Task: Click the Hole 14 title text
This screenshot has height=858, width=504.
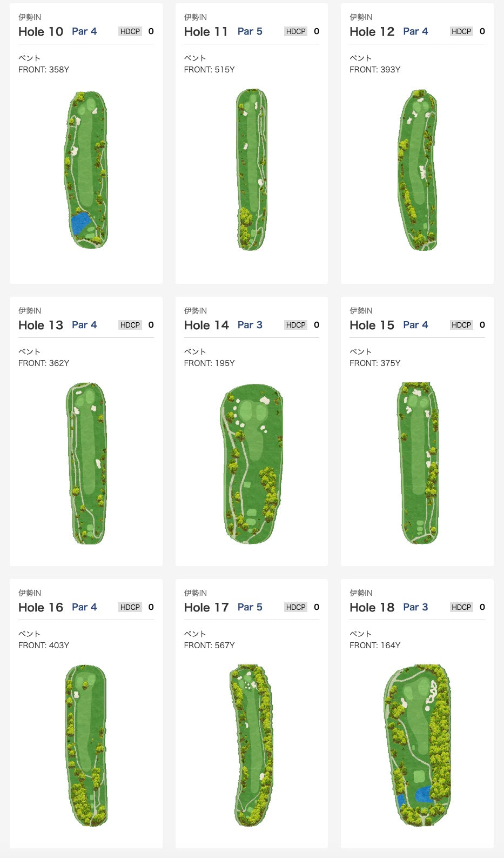Action: (x=206, y=325)
